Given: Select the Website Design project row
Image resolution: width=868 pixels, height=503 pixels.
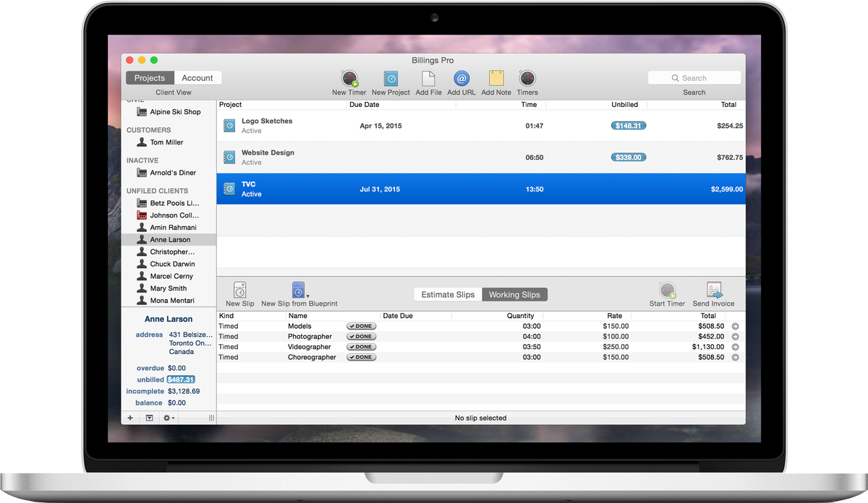Looking at the screenshot, I should [481, 157].
